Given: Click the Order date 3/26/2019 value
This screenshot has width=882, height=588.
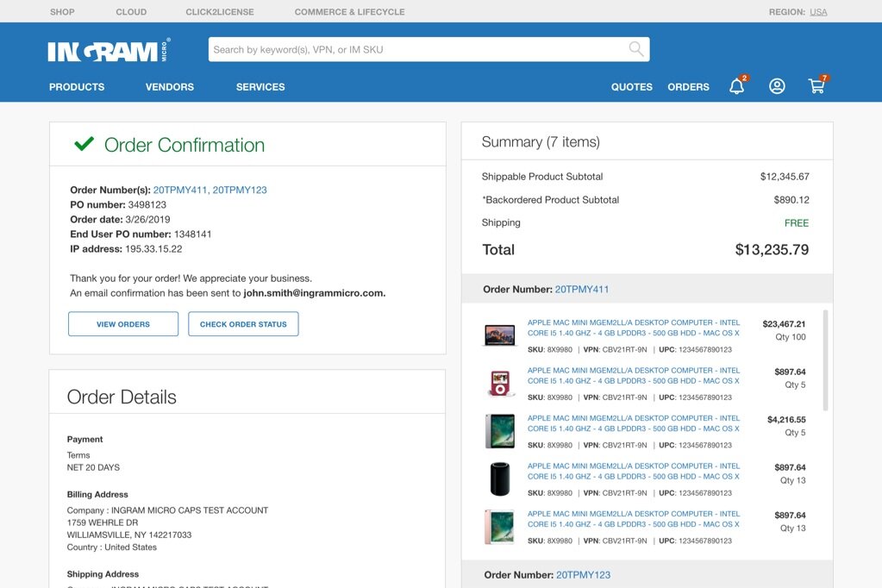Looking at the screenshot, I should click(x=147, y=220).
